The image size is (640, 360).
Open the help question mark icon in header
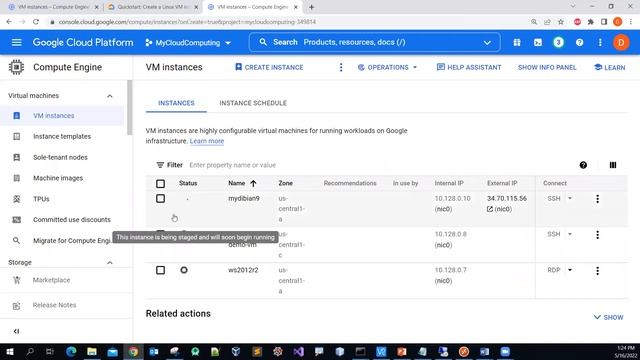pyautogui.click(x=579, y=42)
